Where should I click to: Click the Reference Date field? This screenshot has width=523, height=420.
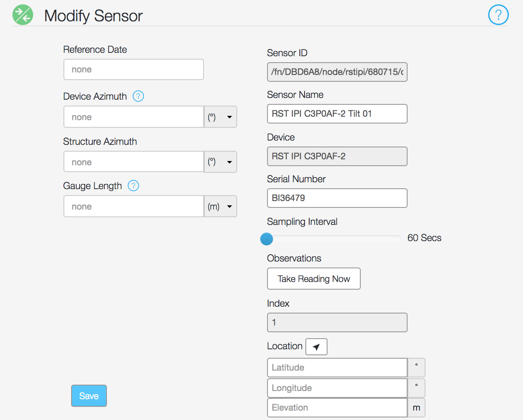click(134, 69)
